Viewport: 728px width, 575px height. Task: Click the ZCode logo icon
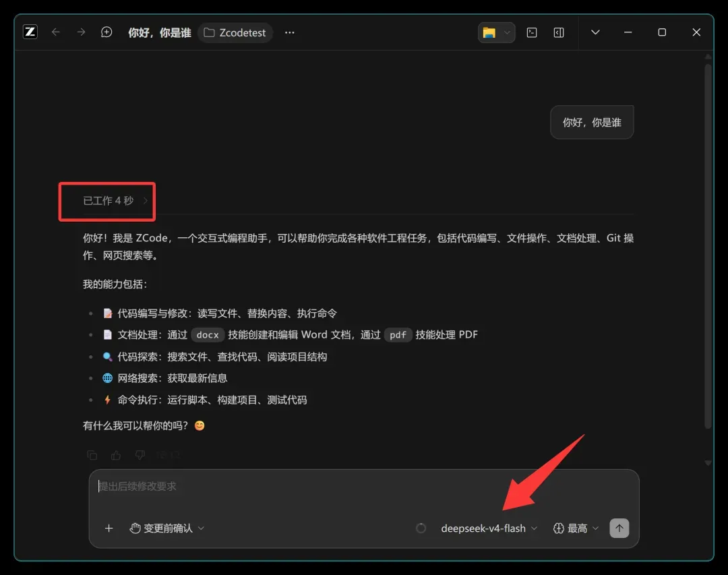click(30, 32)
